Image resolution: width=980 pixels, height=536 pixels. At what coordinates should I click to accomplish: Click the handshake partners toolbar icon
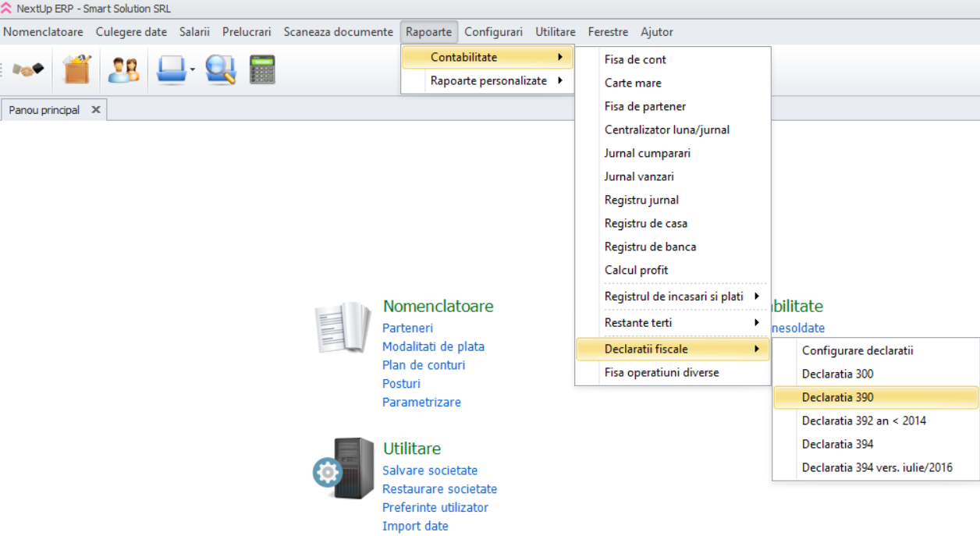(28, 70)
